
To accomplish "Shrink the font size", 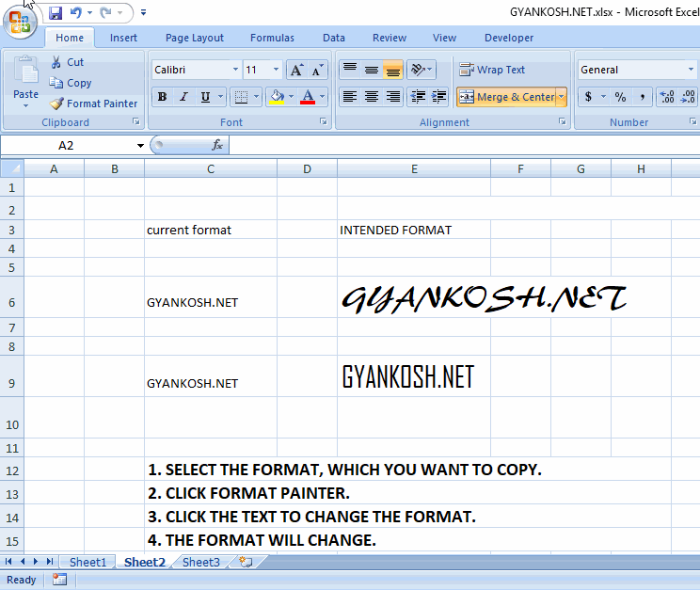I will click(x=317, y=70).
